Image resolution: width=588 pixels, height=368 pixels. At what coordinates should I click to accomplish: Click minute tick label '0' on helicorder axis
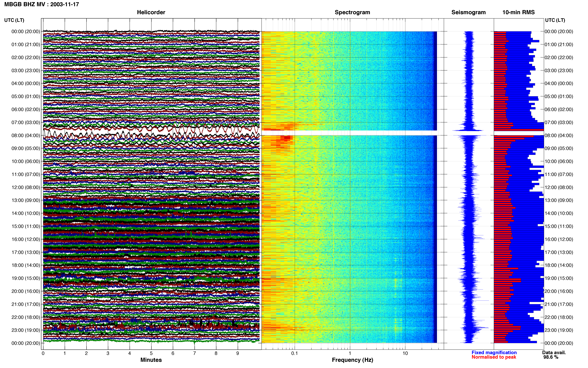pos(43,353)
